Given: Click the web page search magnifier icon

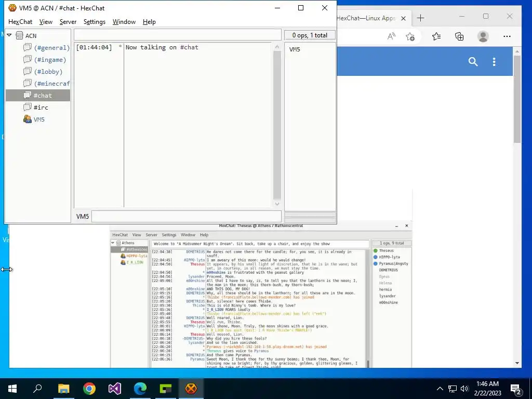Looking at the screenshot, I should point(473,61).
